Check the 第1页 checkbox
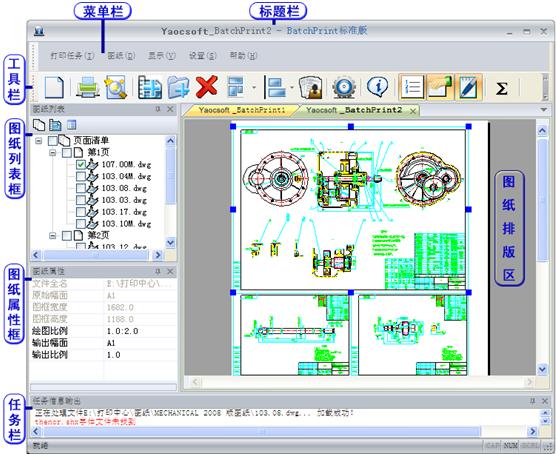Screen dimensions: 556x455 pyautogui.click(x=67, y=153)
